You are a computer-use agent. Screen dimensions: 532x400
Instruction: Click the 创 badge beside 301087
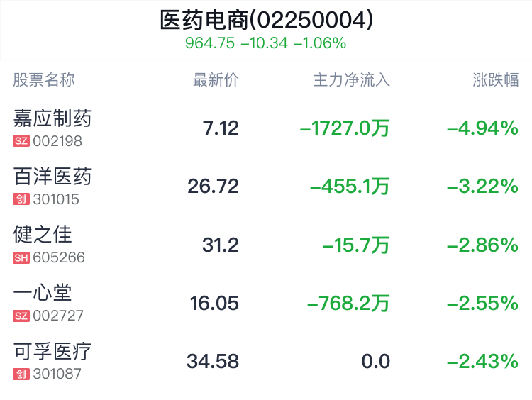[21, 374]
